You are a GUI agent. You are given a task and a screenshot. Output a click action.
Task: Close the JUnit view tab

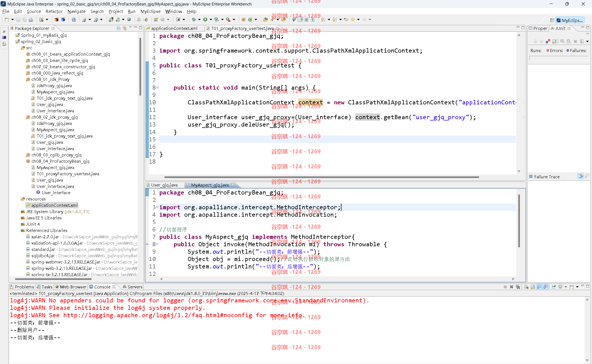[x=569, y=28]
